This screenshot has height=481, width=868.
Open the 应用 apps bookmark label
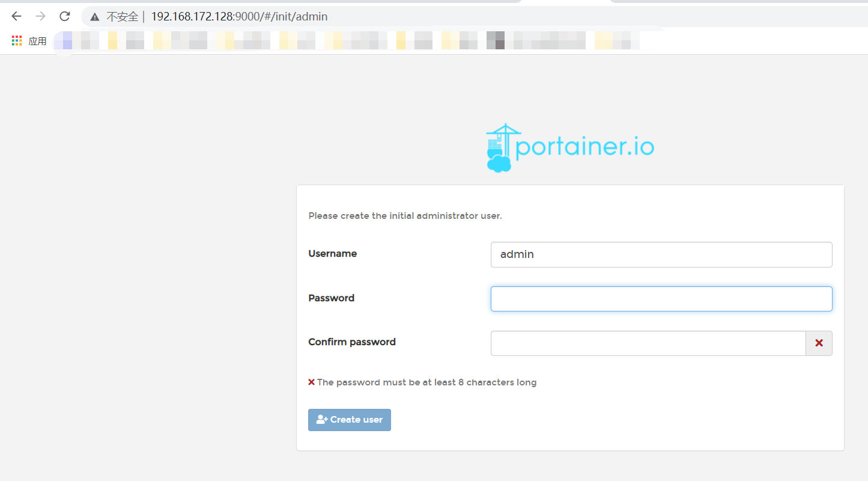pos(37,41)
